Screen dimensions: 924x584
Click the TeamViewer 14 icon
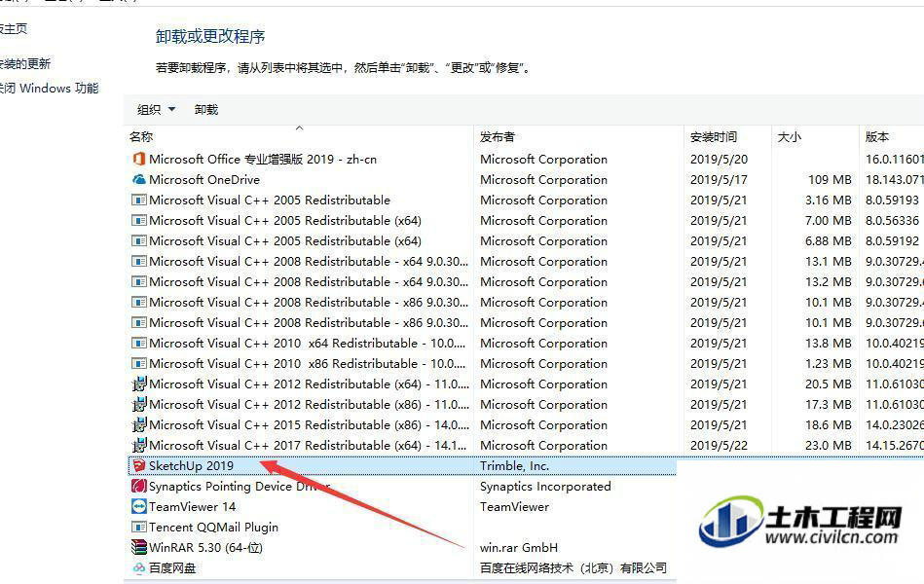click(x=138, y=506)
